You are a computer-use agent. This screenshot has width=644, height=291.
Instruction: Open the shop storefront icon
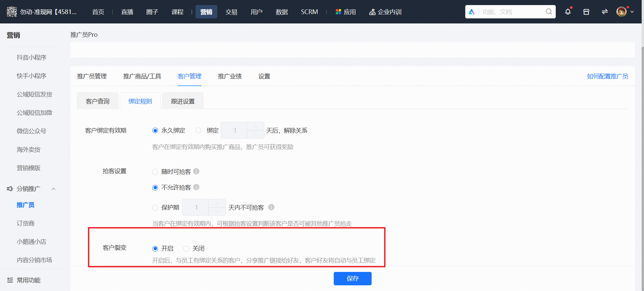(x=586, y=12)
